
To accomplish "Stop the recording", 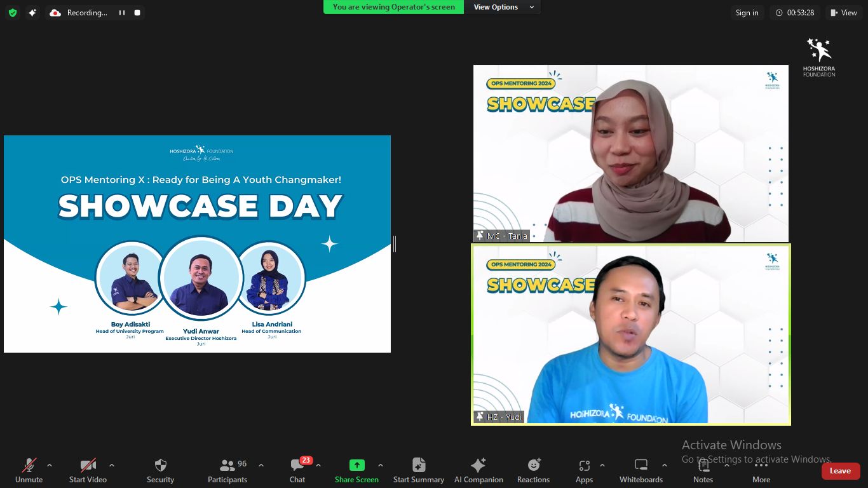I will [137, 13].
